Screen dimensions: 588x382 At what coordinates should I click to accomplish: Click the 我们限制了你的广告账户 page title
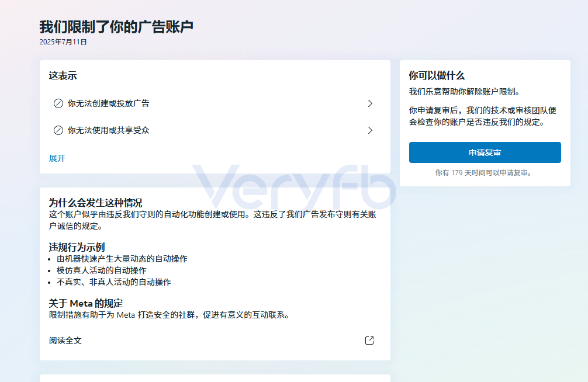point(116,27)
